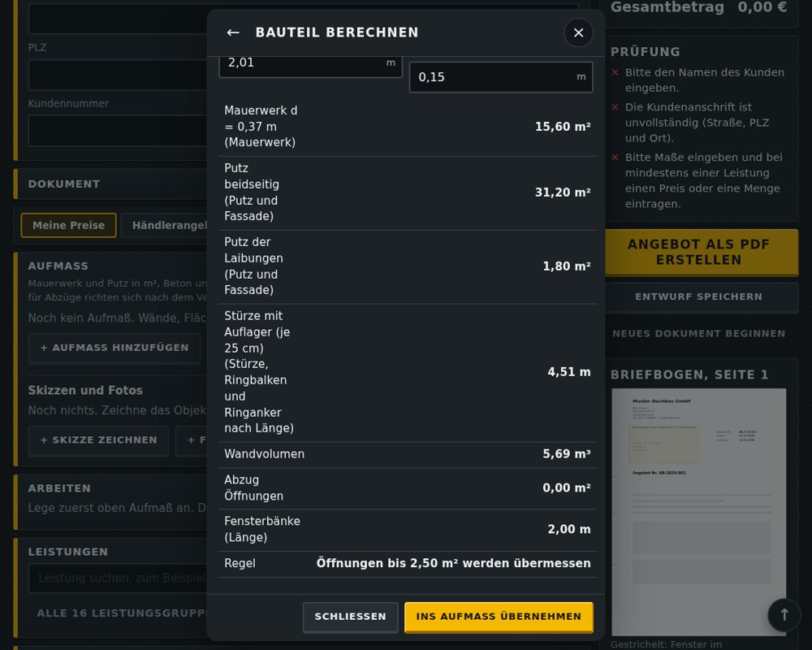Image resolution: width=812 pixels, height=650 pixels.
Task: Open Skizze zeichnen to draw a sketch
Action: point(98,440)
